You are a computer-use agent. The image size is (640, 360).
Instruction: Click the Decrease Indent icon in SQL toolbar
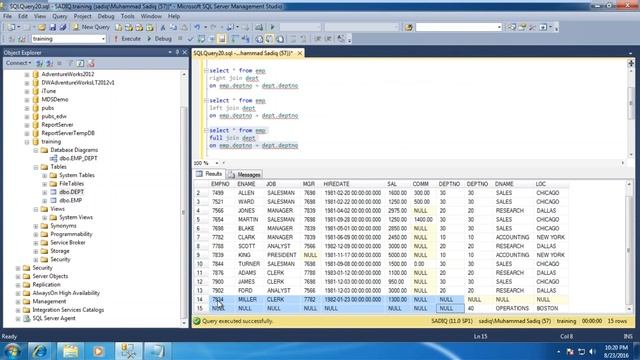coord(318,39)
